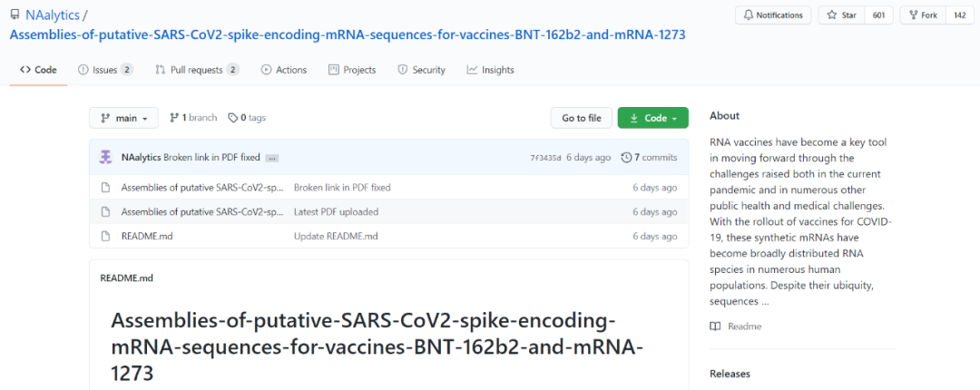
Task: Click the 7f3435d commit hash
Action: [545, 158]
